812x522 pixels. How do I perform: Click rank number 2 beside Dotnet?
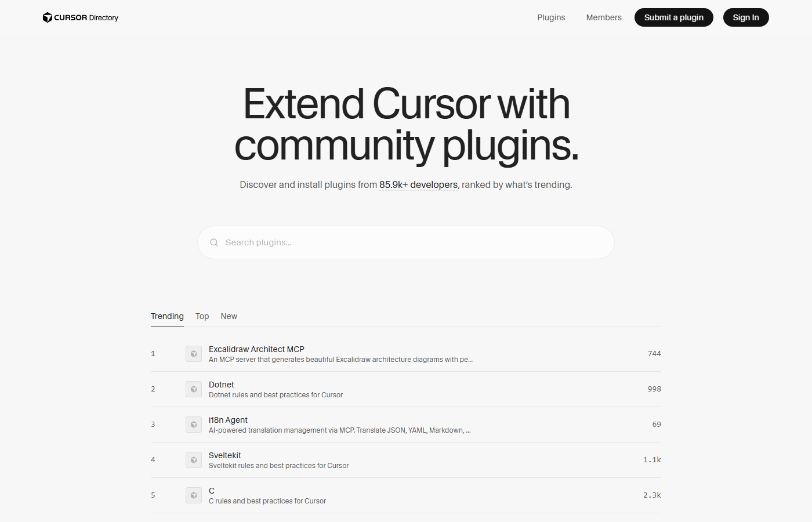pyautogui.click(x=153, y=389)
